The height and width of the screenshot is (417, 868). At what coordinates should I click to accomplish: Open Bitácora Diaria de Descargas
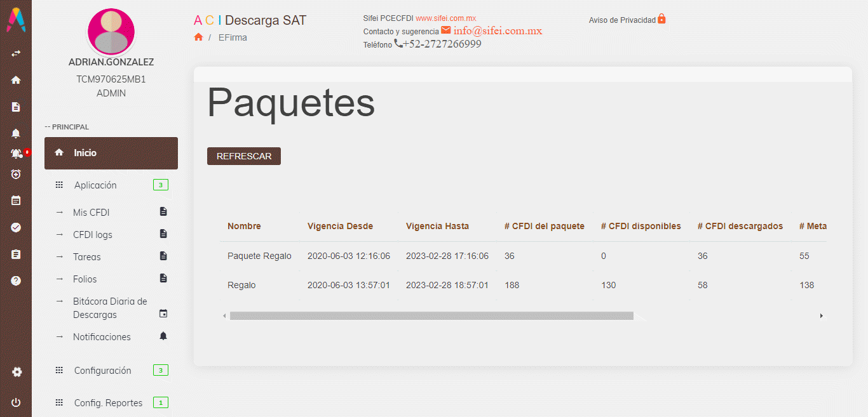coord(111,308)
